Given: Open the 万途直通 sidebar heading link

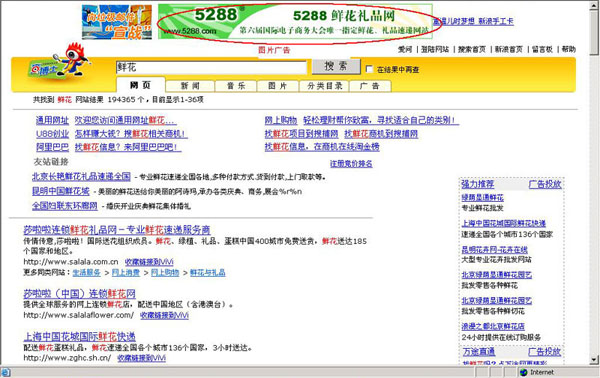Looking at the screenshot, I should [479, 352].
